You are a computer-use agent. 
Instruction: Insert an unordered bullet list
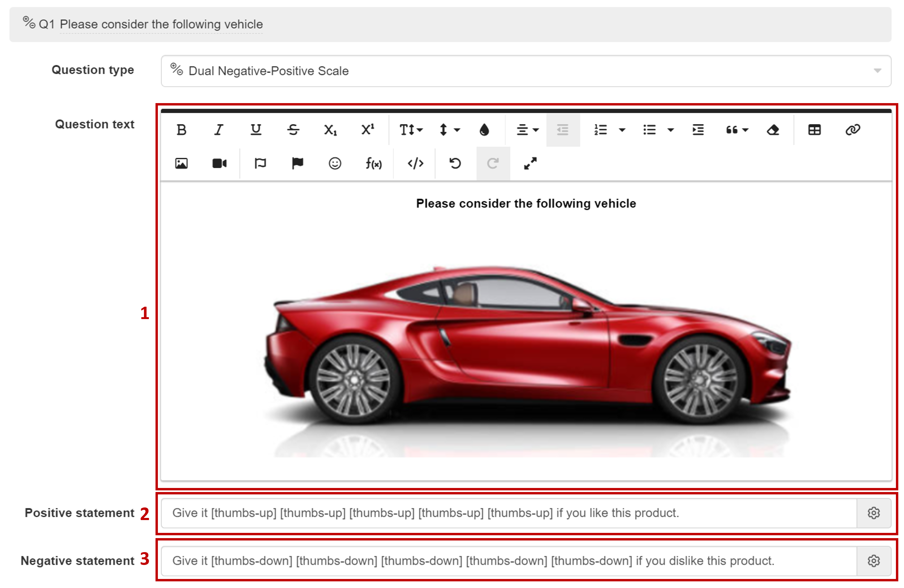point(650,130)
